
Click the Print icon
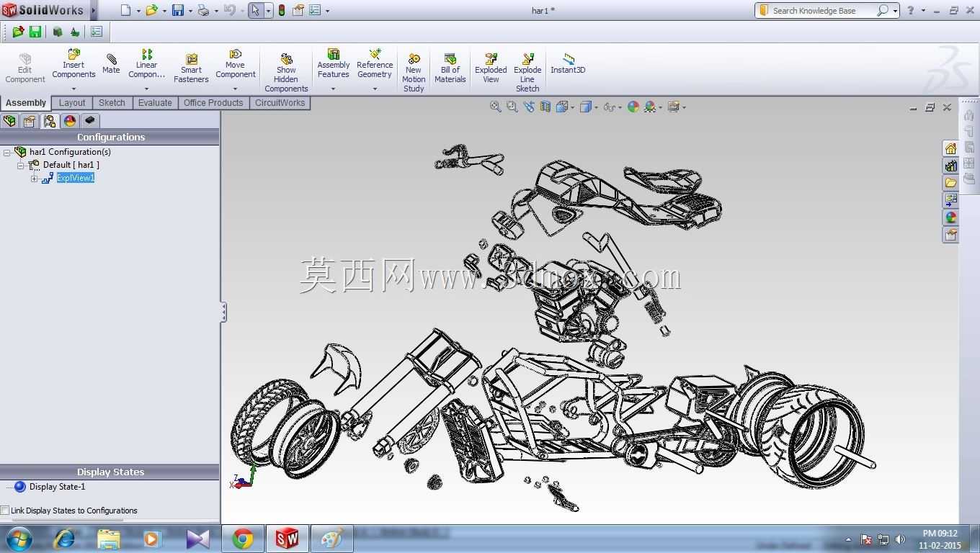pos(203,10)
